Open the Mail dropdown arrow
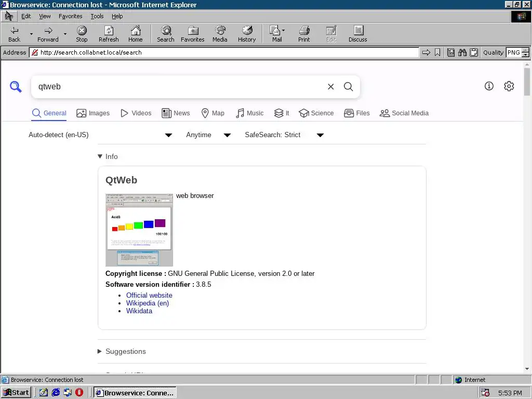This screenshot has width=532, height=399. pyautogui.click(x=283, y=31)
